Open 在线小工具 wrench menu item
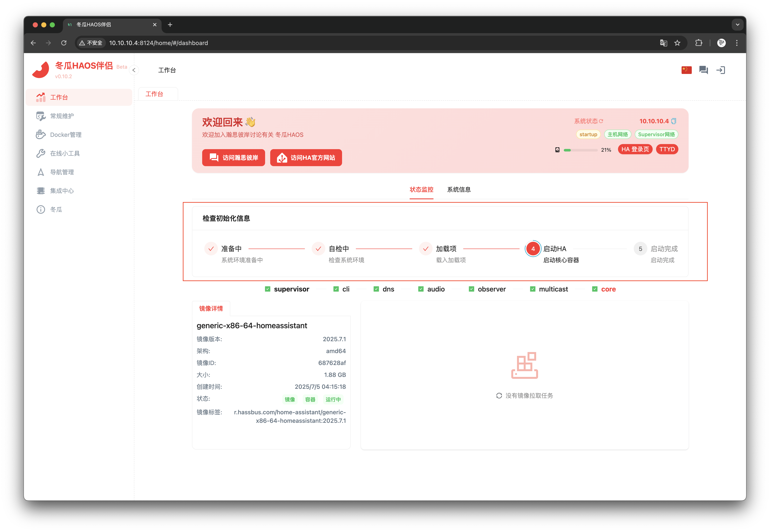770x532 pixels. 65,153
